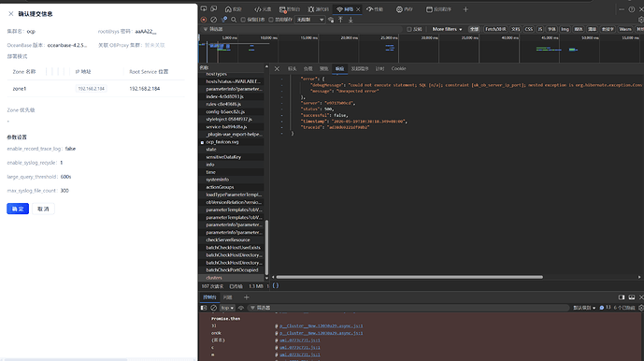This screenshot has width=644, height=361.
Task: Pretty print response braces icon
Action: click(x=276, y=286)
